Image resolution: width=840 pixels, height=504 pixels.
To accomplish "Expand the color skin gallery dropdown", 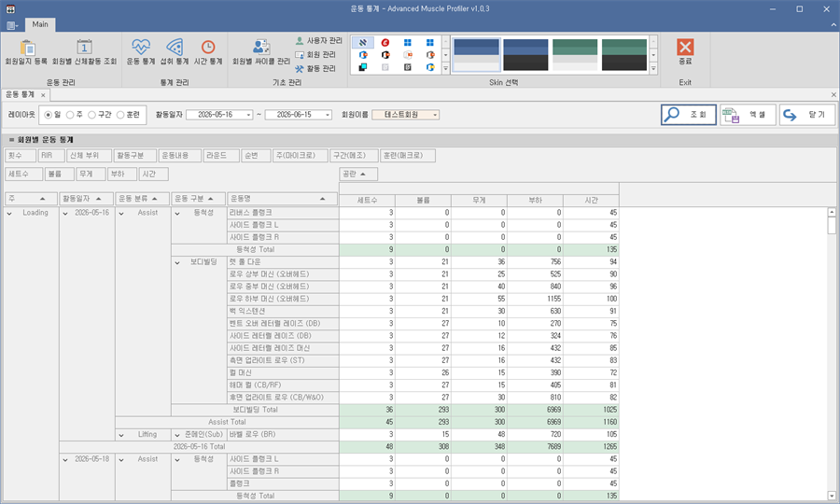I will pos(653,68).
